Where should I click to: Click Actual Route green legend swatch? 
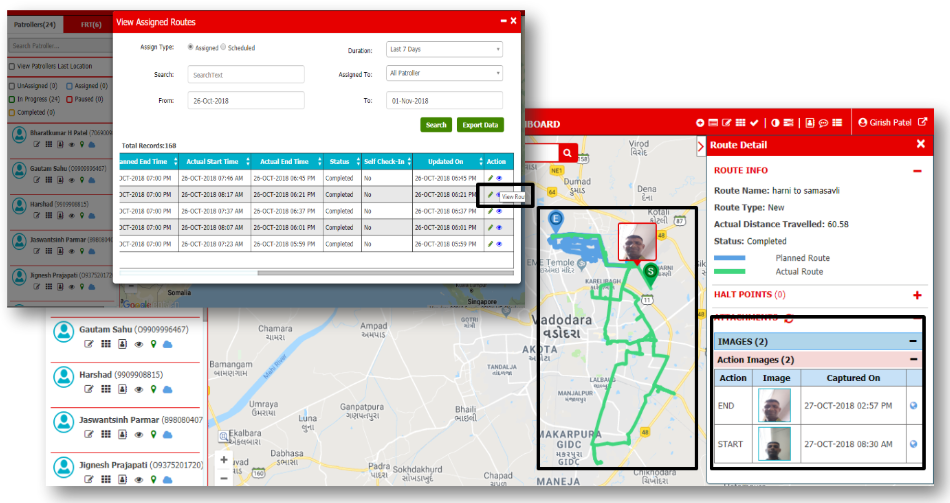729,271
